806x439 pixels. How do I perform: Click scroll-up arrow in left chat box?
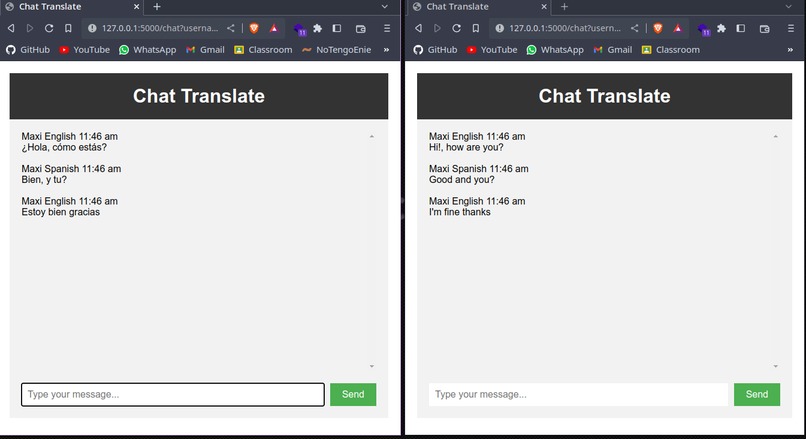pyautogui.click(x=372, y=136)
